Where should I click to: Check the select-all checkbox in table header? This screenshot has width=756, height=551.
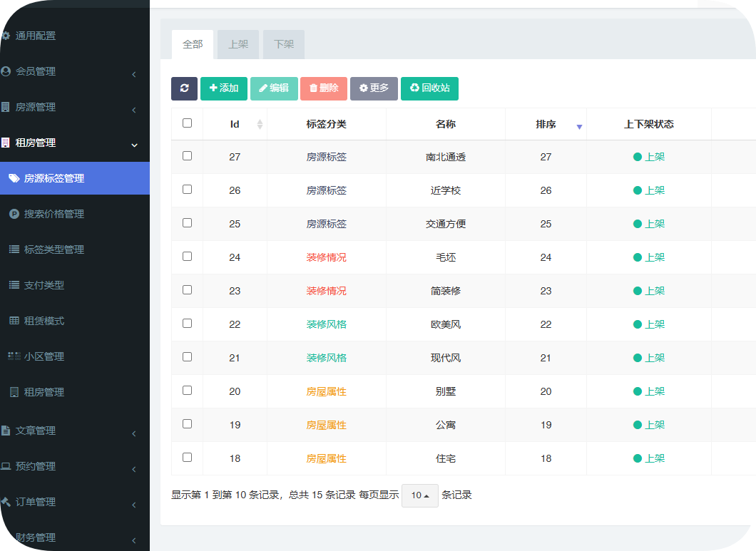point(187,123)
